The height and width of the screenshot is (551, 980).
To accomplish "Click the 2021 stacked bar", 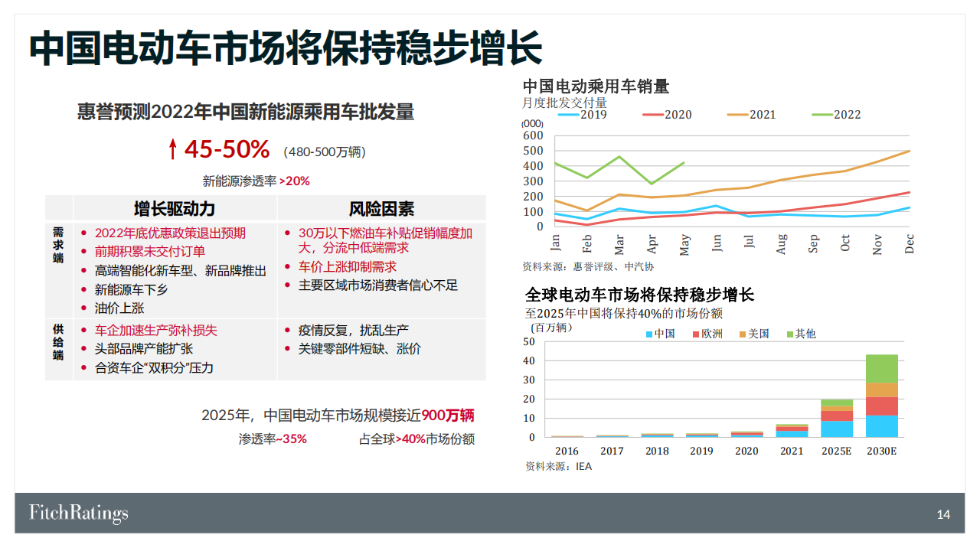I will (x=792, y=430).
